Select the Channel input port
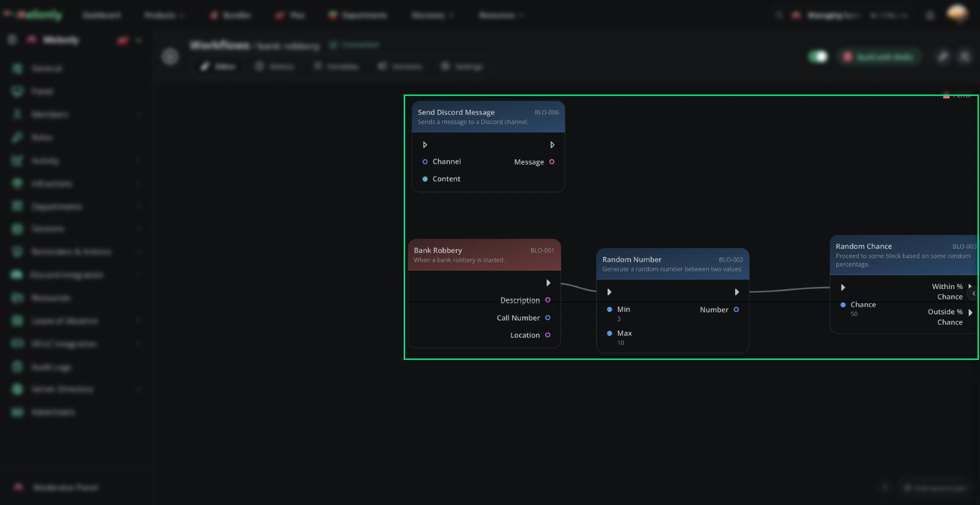Viewport: 980px width, 505px height. (425, 162)
